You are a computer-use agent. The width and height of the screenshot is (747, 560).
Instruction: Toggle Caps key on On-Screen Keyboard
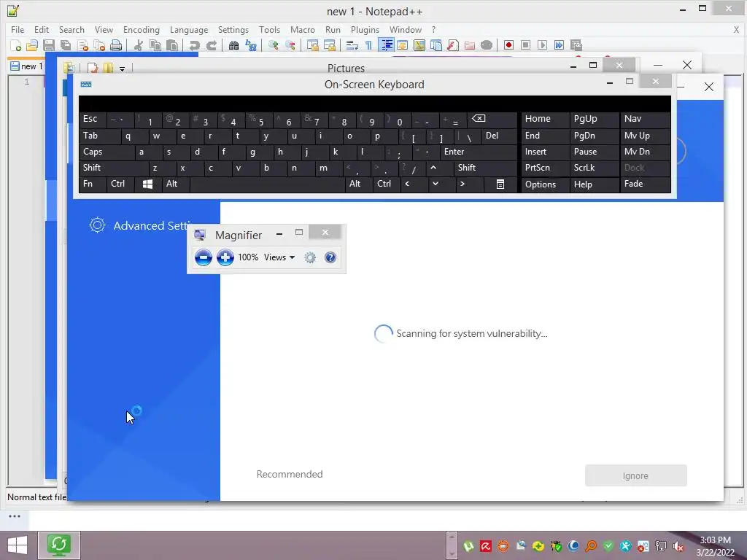tap(107, 152)
